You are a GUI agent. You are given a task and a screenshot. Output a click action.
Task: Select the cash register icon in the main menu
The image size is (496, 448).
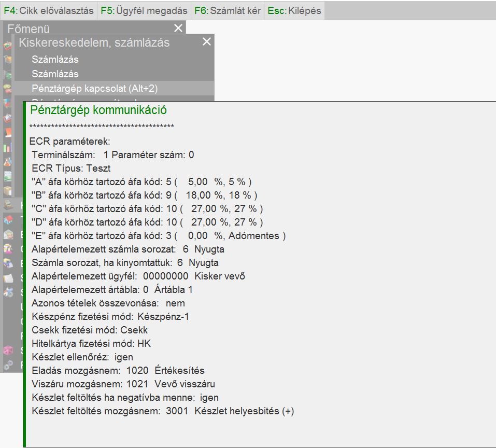8,204
